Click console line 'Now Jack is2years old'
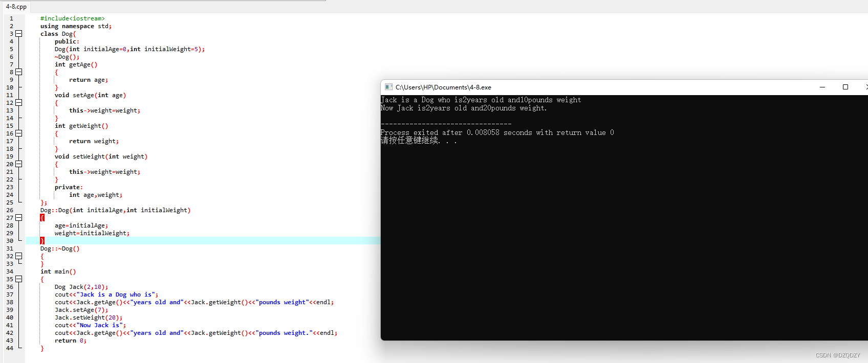The height and width of the screenshot is (363, 868). (464, 108)
